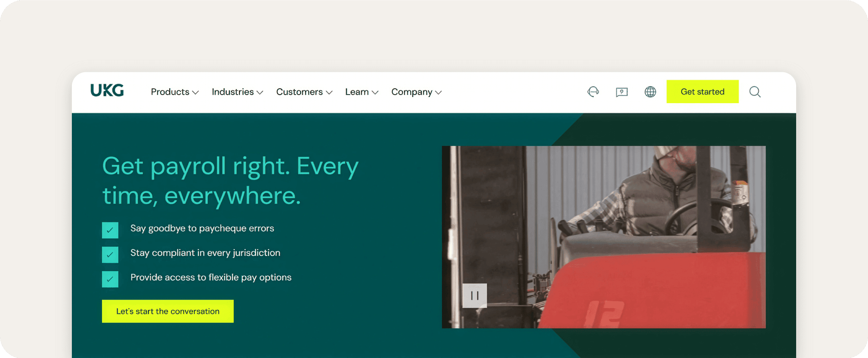This screenshot has width=868, height=358.
Task: Open the Customers menu
Action: coord(299,92)
